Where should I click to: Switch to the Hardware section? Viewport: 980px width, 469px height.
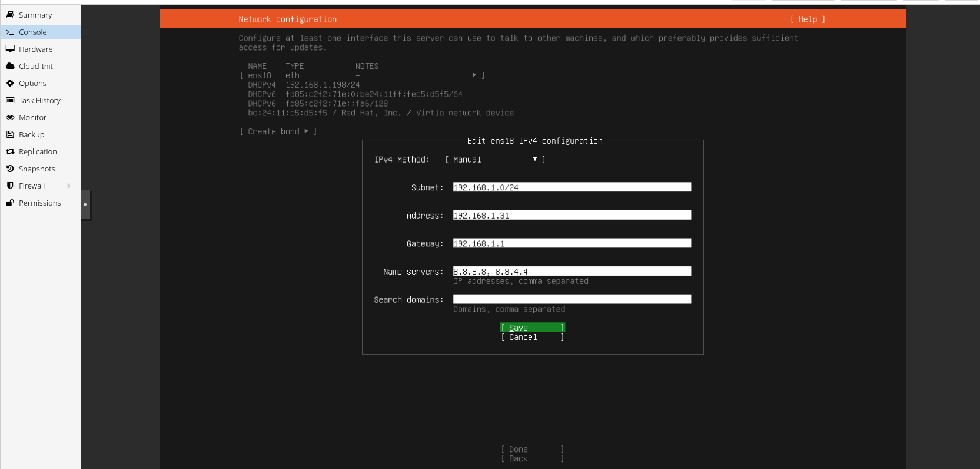[41, 49]
